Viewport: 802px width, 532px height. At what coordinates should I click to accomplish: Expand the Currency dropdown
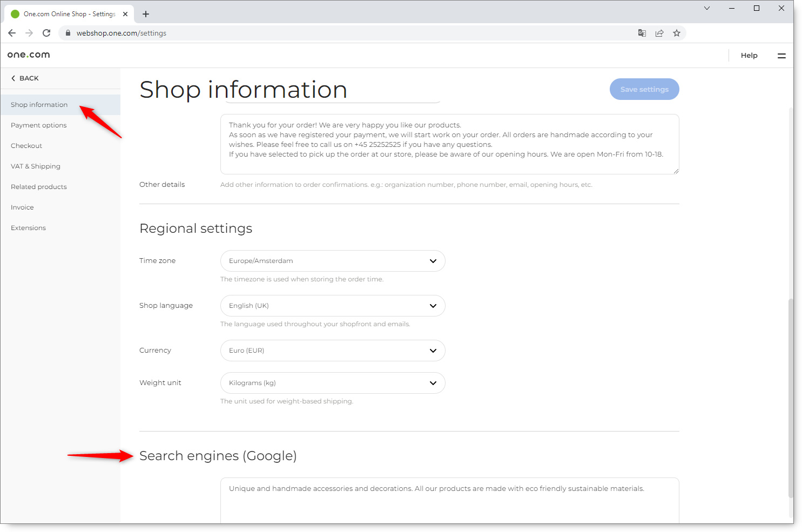pos(333,351)
